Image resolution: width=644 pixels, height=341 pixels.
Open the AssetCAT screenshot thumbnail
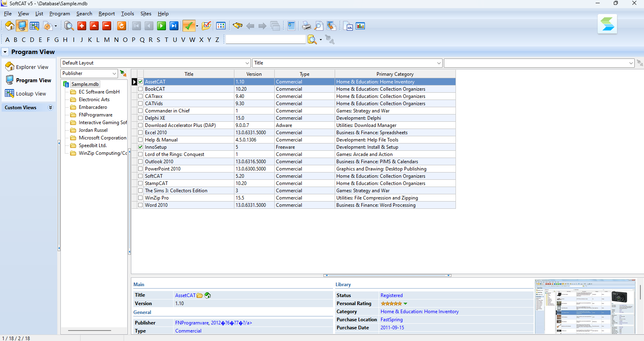click(x=585, y=306)
